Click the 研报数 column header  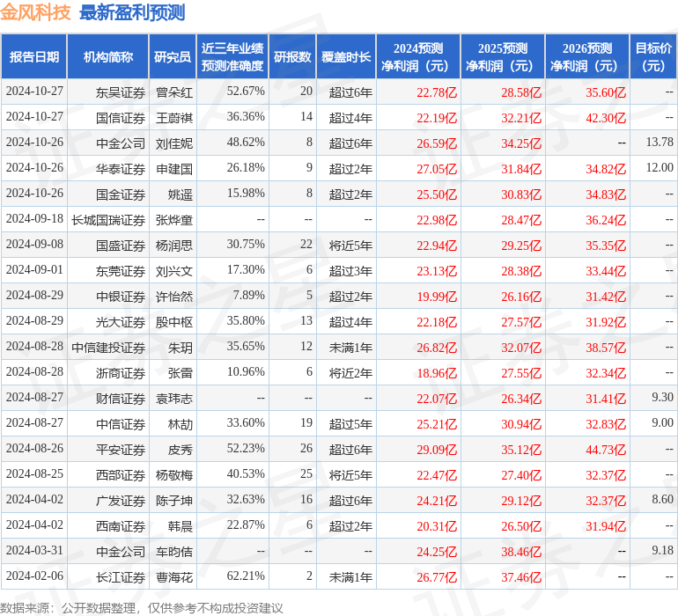[x=292, y=56]
